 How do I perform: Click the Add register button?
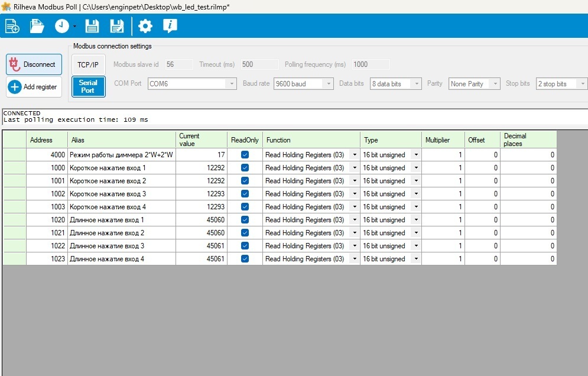tap(34, 87)
